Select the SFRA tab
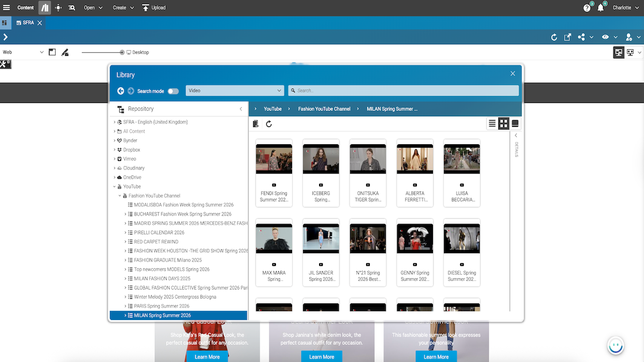The height and width of the screenshot is (362, 644). (25, 23)
